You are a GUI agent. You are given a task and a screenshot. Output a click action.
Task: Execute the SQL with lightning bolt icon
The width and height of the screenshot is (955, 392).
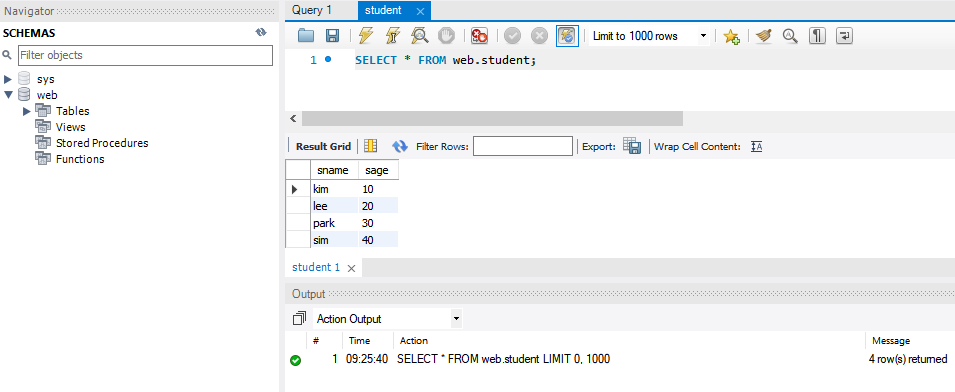pos(365,36)
